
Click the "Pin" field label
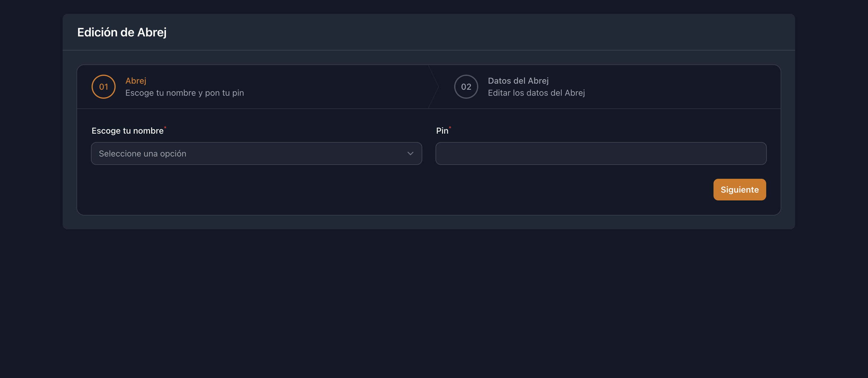[x=442, y=131]
